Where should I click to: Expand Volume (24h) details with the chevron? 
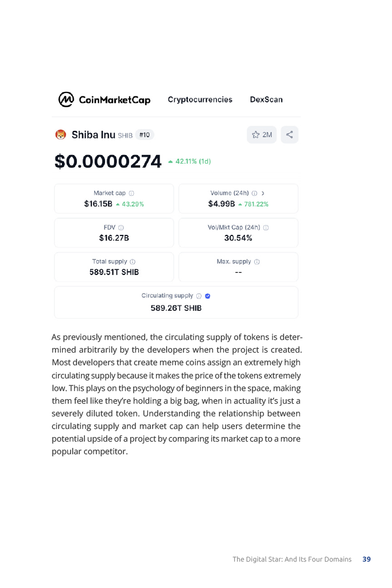[x=263, y=194]
